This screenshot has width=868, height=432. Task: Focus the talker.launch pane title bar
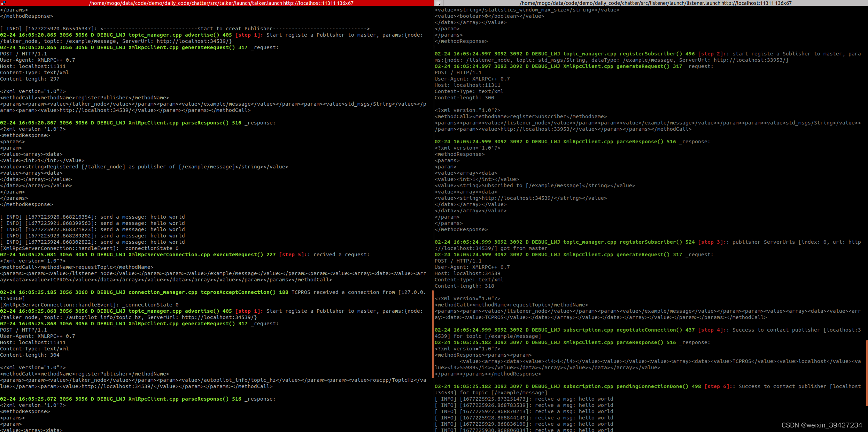pos(221,3)
